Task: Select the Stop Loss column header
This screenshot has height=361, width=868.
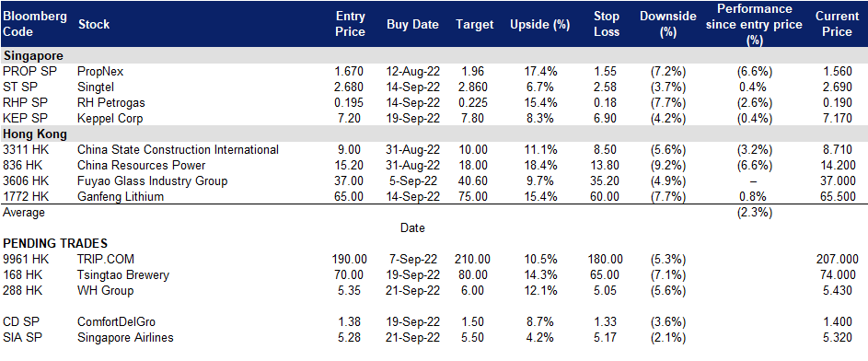Action: (x=605, y=24)
